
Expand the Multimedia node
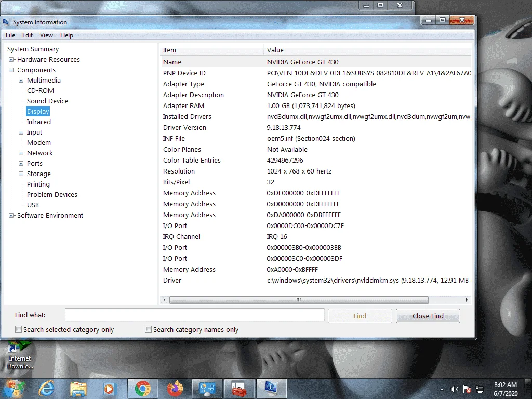pyautogui.click(x=21, y=81)
